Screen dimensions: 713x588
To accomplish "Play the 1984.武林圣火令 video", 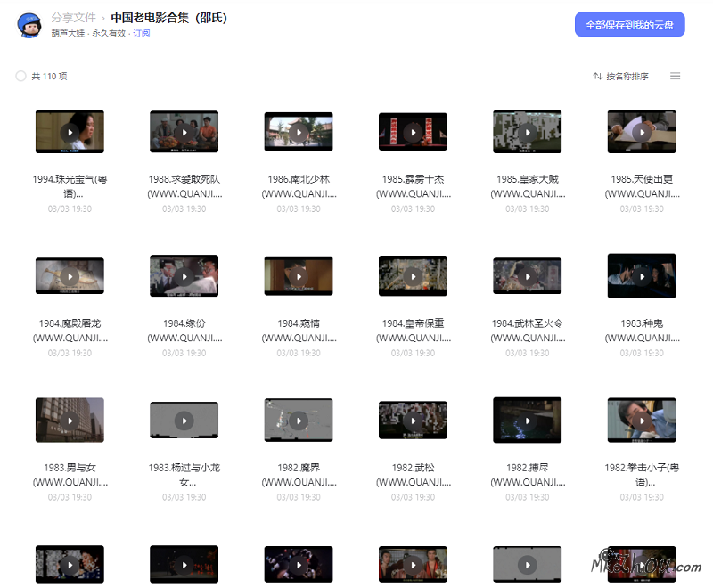I will pos(528,276).
